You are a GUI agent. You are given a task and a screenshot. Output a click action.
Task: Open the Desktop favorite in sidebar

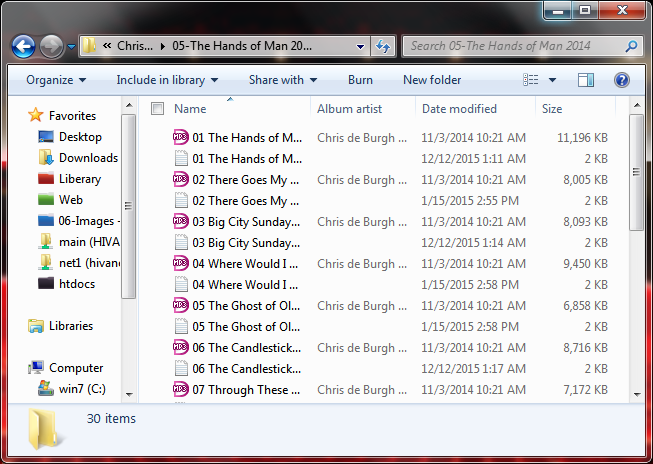(x=80, y=137)
